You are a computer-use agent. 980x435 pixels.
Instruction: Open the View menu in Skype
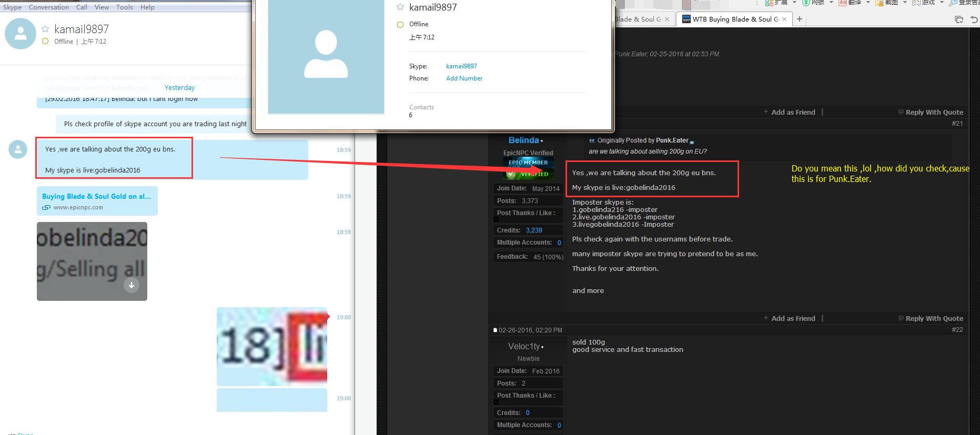102,7
